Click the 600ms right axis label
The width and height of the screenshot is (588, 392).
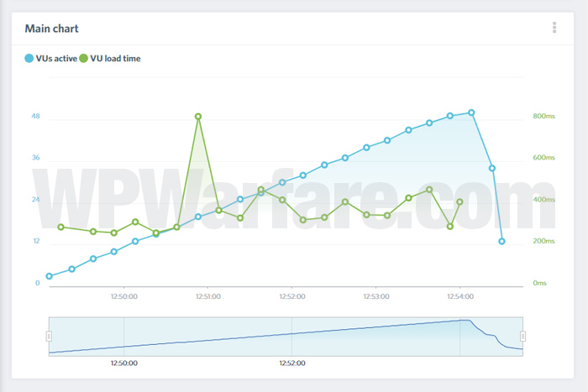click(543, 158)
